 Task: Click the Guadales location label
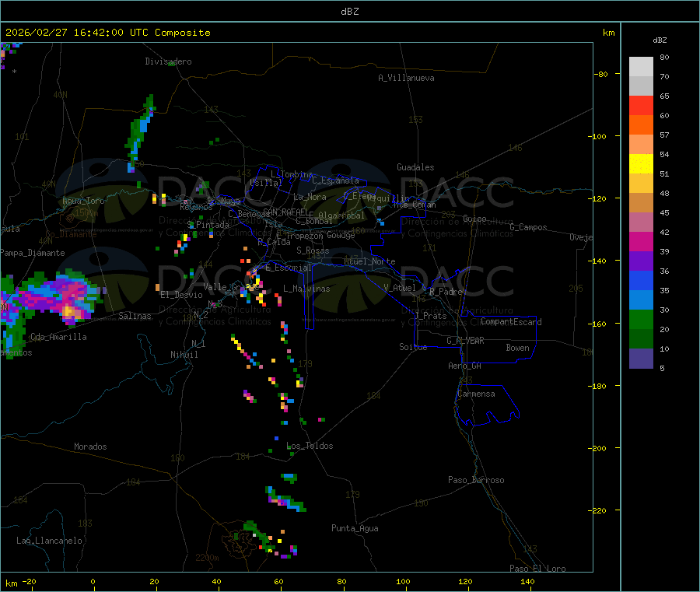pyautogui.click(x=415, y=167)
